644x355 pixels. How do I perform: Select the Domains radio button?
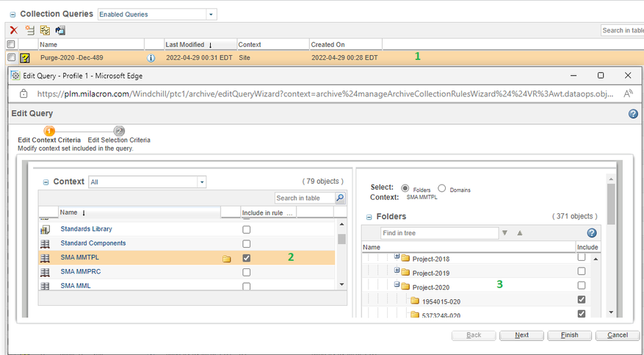click(x=442, y=189)
